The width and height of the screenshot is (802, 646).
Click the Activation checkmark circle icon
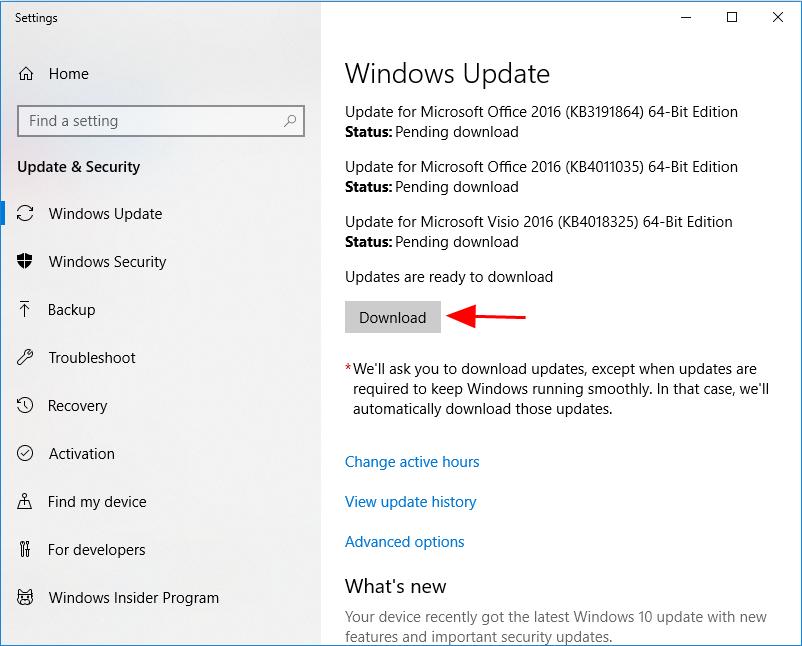(25, 453)
